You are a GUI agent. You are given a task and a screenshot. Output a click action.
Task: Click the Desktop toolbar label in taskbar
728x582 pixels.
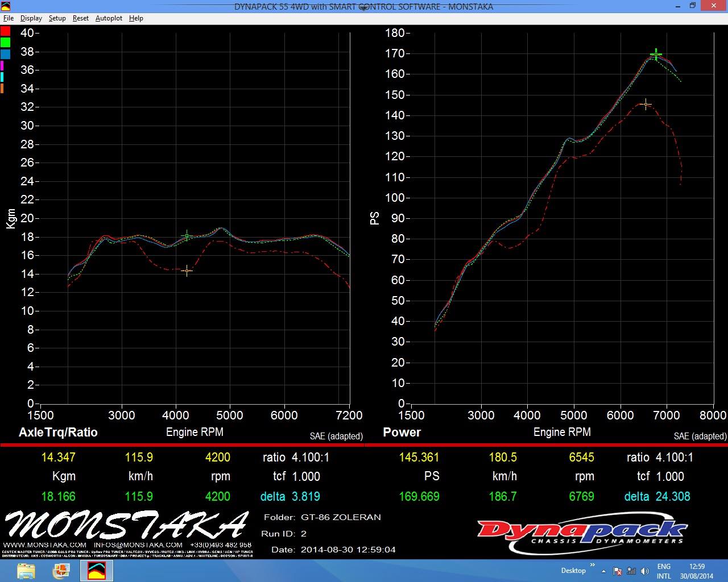tap(573, 571)
